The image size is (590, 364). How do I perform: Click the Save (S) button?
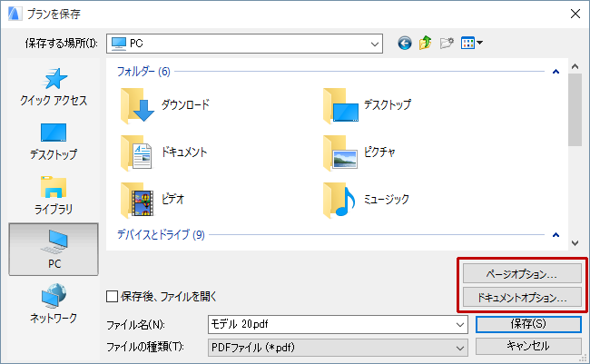click(528, 324)
